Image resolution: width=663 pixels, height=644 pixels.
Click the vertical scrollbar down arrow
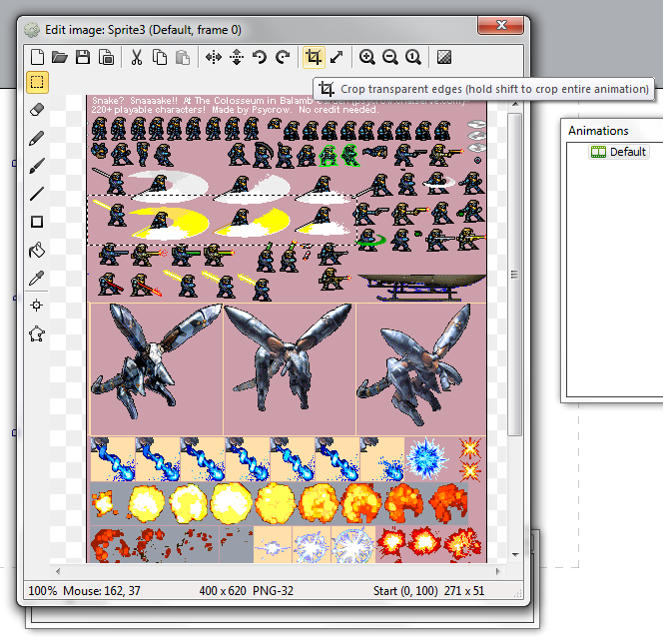pos(515,555)
